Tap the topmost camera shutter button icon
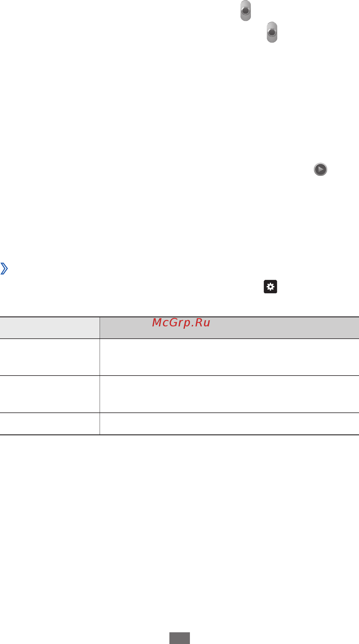 [246, 11]
